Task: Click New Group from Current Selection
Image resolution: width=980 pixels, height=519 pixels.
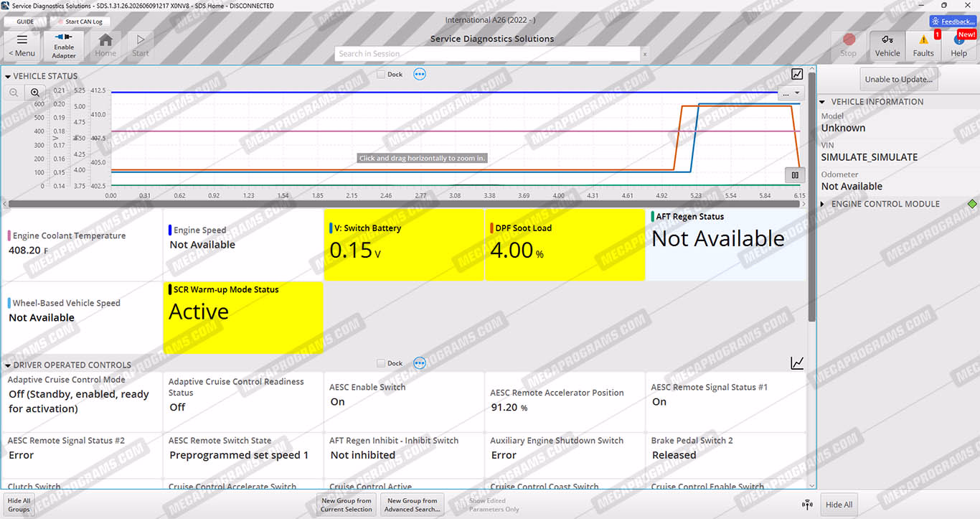Action: tap(347, 505)
